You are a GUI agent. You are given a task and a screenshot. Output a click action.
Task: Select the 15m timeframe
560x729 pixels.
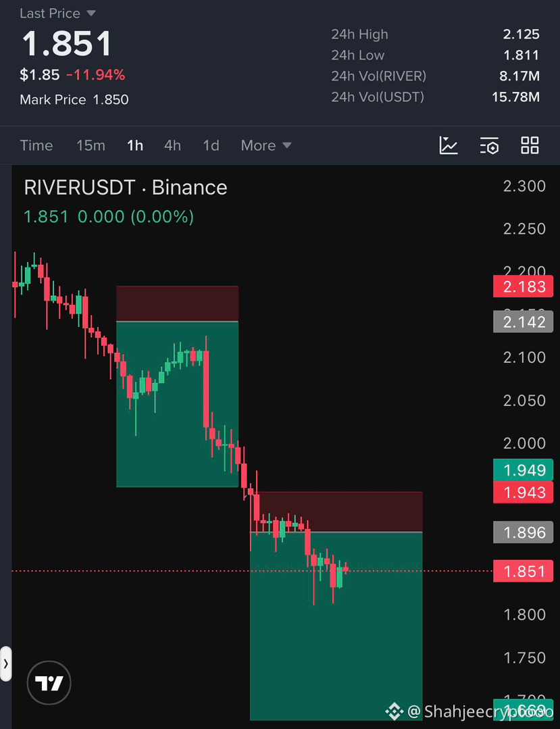91,145
